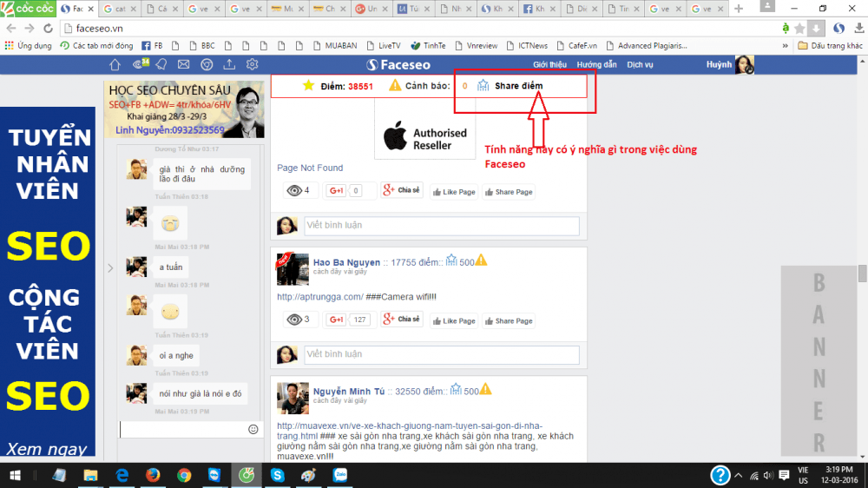Open the Faceseo home icon
The image size is (868, 488).
click(x=115, y=65)
